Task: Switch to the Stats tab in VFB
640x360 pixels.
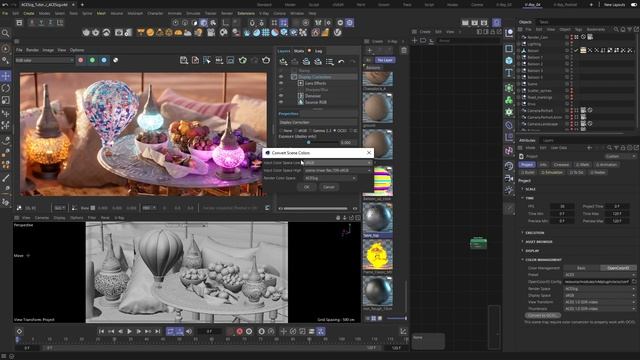Action: pyautogui.click(x=299, y=51)
